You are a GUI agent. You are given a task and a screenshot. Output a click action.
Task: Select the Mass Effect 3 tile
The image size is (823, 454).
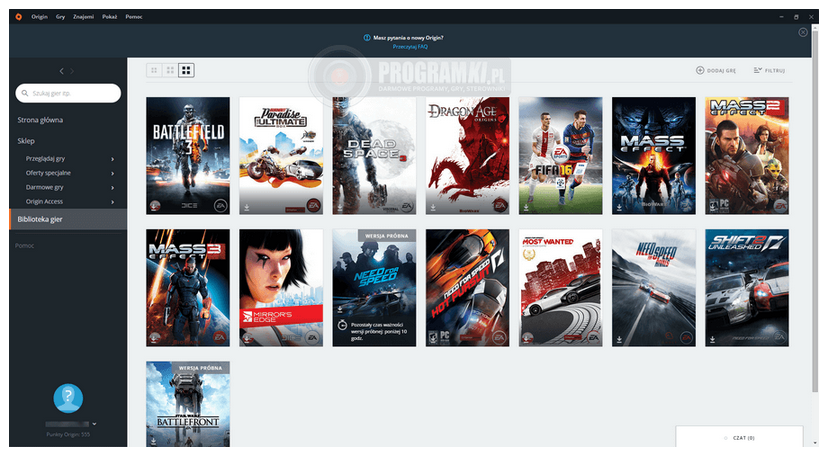188,288
